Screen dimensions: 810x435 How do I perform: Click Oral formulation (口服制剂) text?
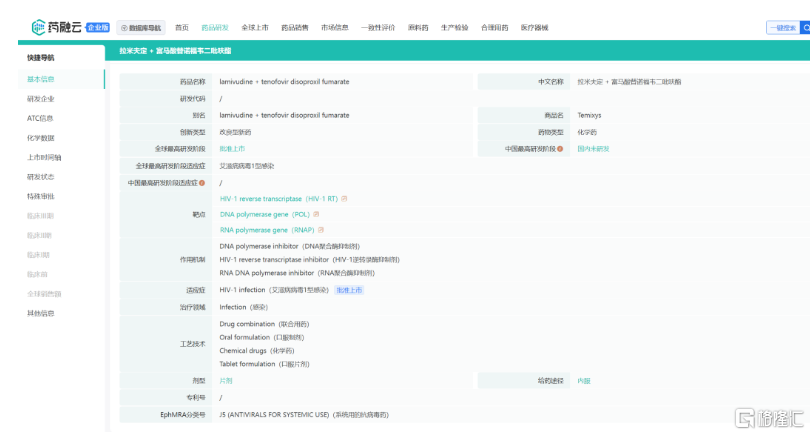(262, 337)
